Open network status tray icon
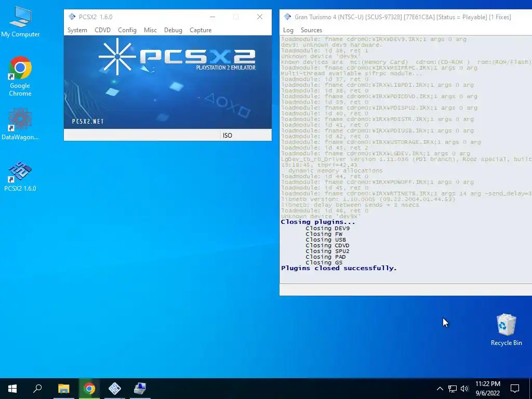 click(x=453, y=389)
